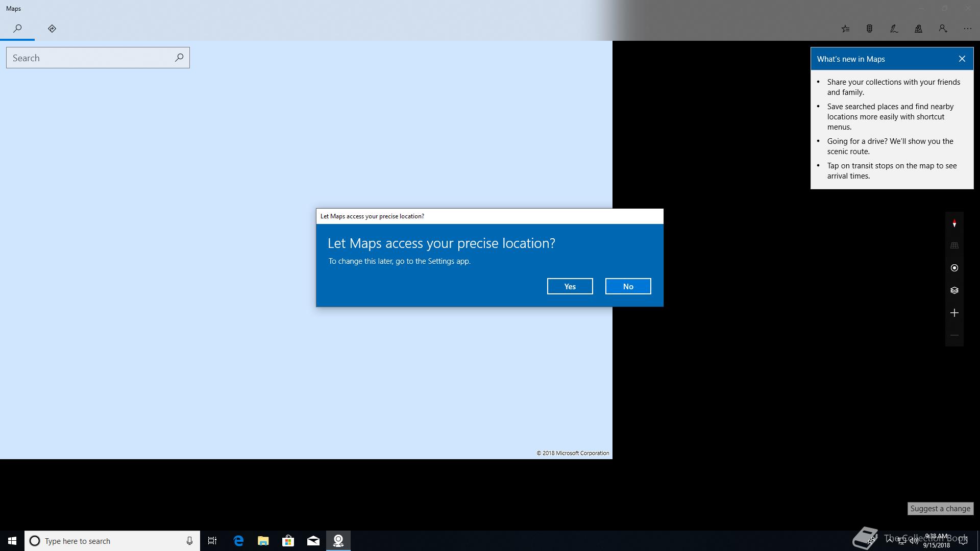Switch to the Search tab in Maps
The image size is (980, 551).
tap(17, 29)
